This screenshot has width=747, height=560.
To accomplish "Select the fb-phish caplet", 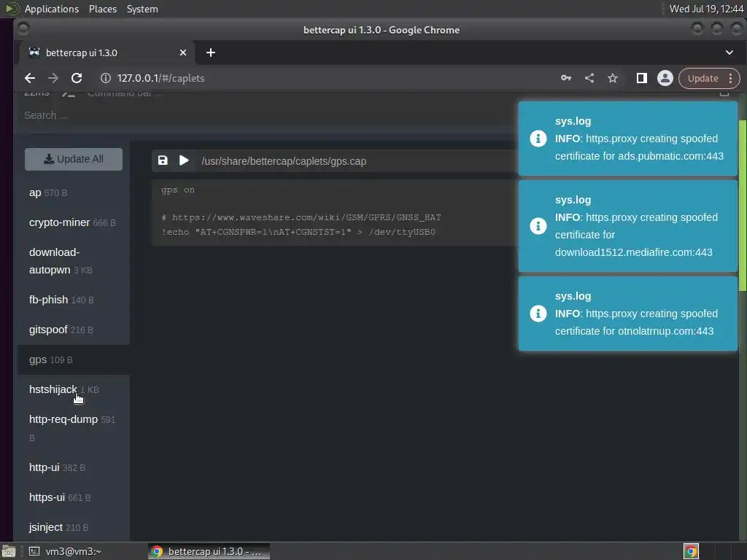I will [74, 300].
